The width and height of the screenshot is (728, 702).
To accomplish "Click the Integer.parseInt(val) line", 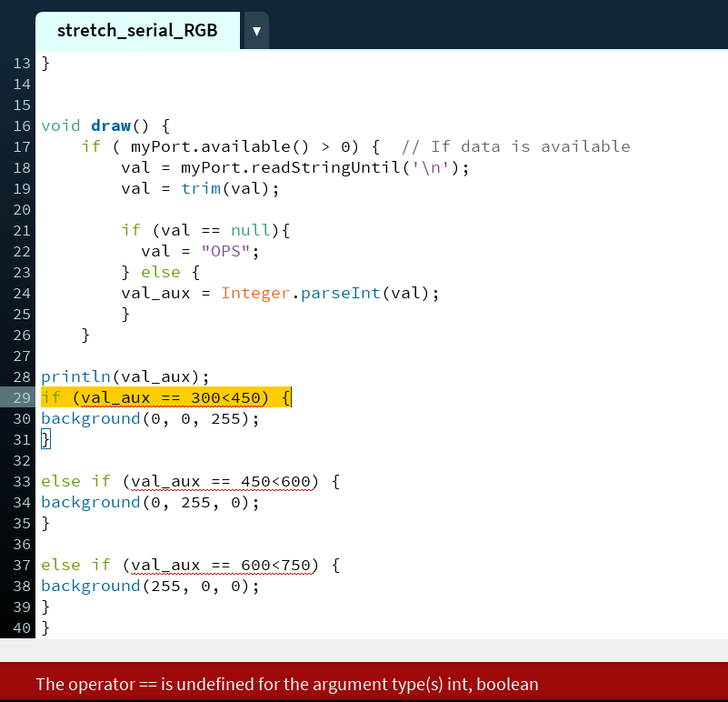I will pos(280,293).
